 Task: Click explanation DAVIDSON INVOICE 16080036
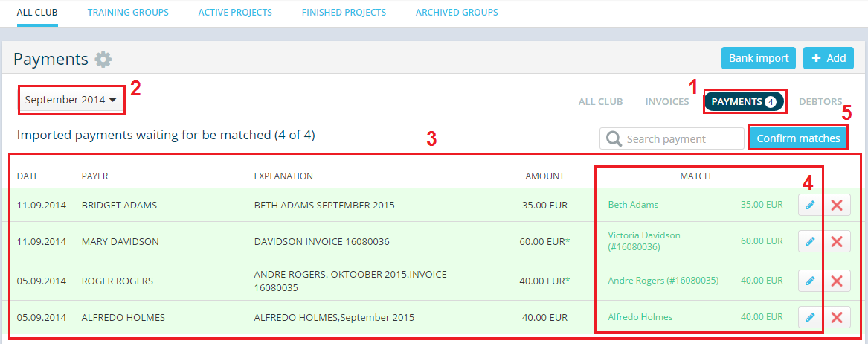click(321, 241)
